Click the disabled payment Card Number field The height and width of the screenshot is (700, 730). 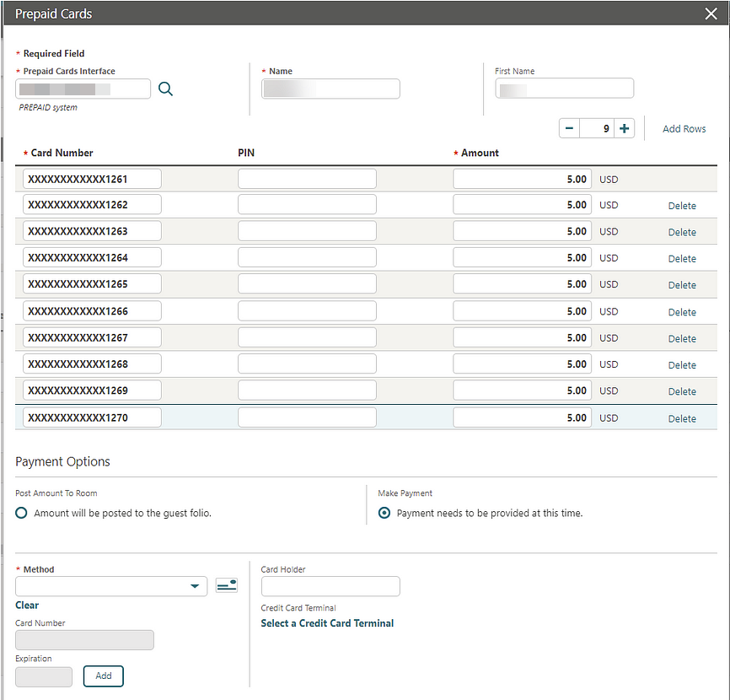pos(84,640)
